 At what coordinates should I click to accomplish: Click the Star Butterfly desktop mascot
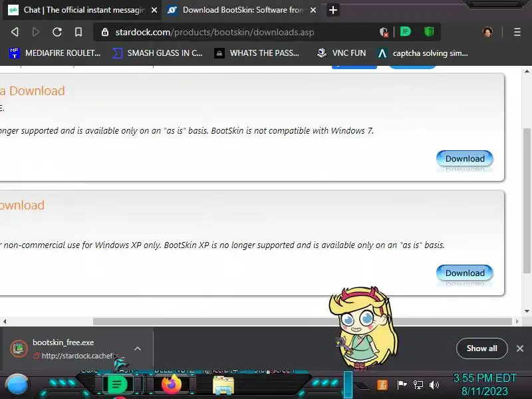tap(364, 329)
